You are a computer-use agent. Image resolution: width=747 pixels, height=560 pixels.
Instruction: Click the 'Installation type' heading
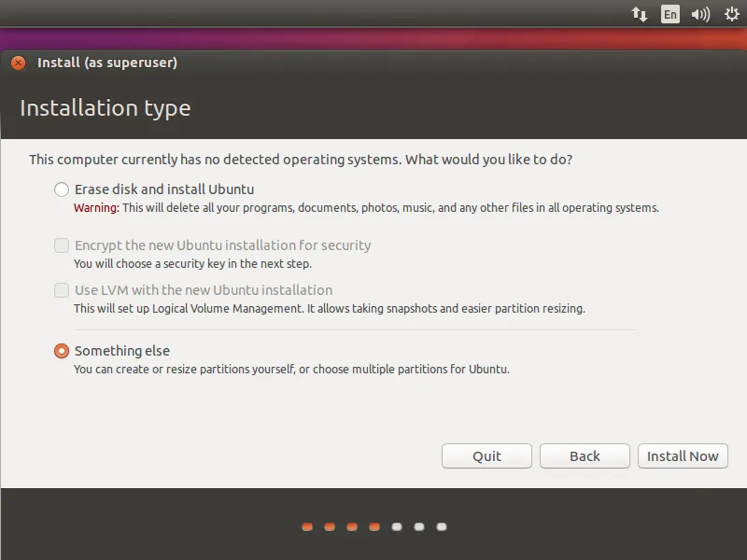tap(105, 108)
